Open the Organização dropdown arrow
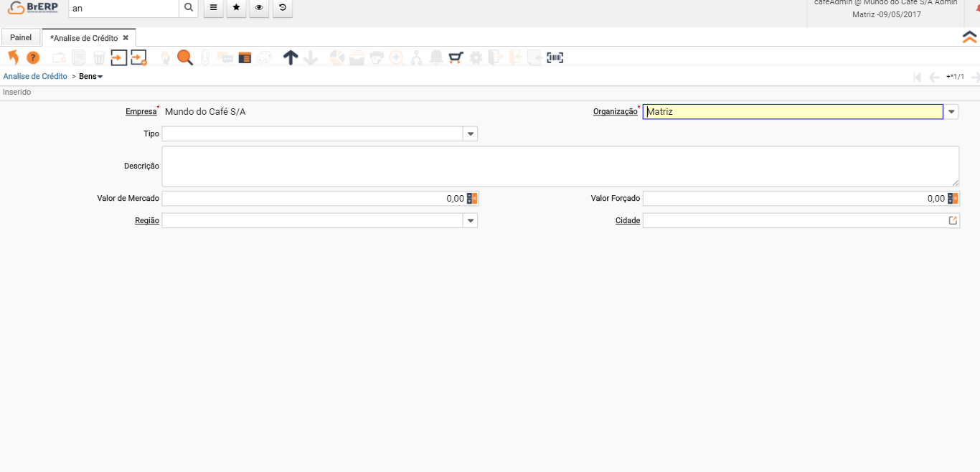This screenshot has width=980, height=472. [x=951, y=112]
